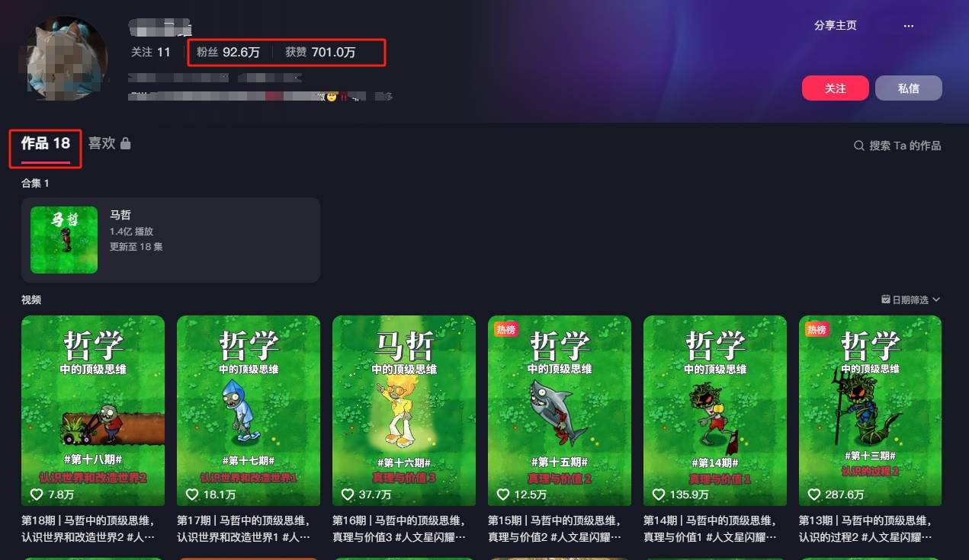
Task: Open the three-dot more options menu
Action: tap(908, 26)
